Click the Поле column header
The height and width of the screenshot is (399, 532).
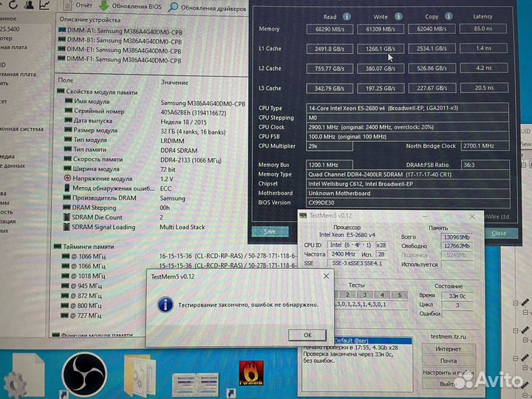coord(66,80)
